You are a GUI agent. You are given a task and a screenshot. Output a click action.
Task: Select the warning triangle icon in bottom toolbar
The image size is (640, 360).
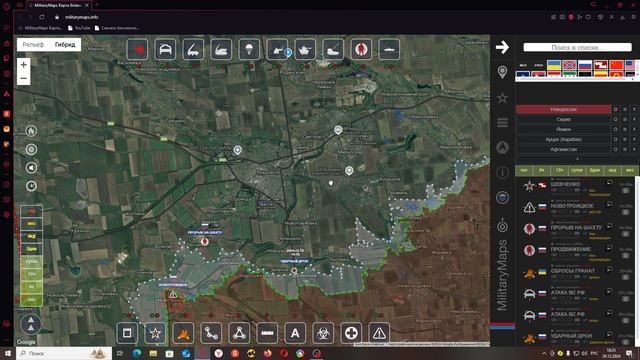tap(379, 333)
